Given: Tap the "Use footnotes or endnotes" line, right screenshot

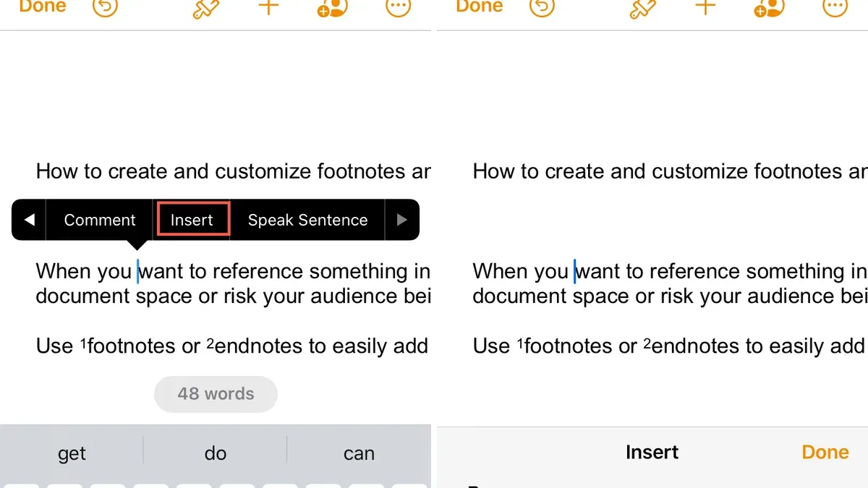Looking at the screenshot, I should pyautogui.click(x=671, y=346).
